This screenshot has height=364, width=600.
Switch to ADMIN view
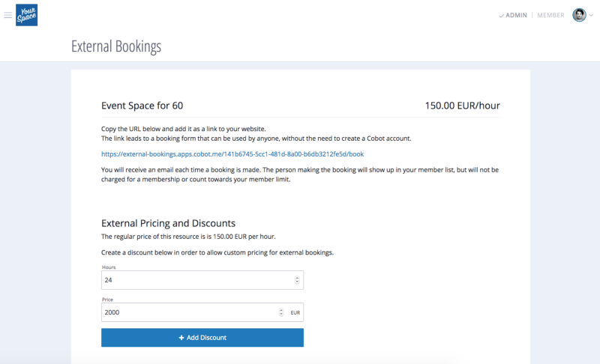[x=513, y=15]
